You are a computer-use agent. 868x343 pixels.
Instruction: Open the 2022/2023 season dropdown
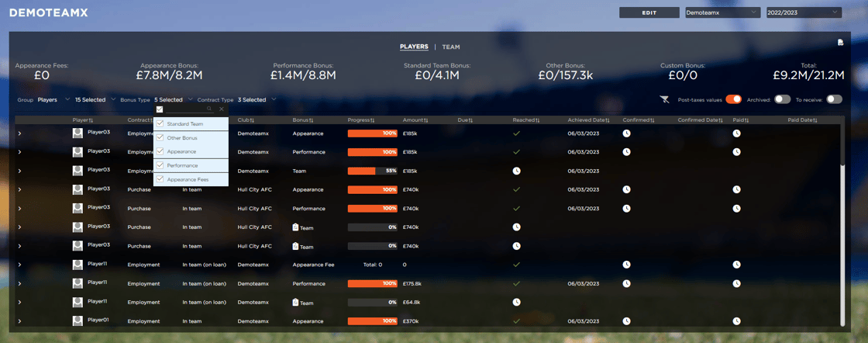click(x=802, y=12)
